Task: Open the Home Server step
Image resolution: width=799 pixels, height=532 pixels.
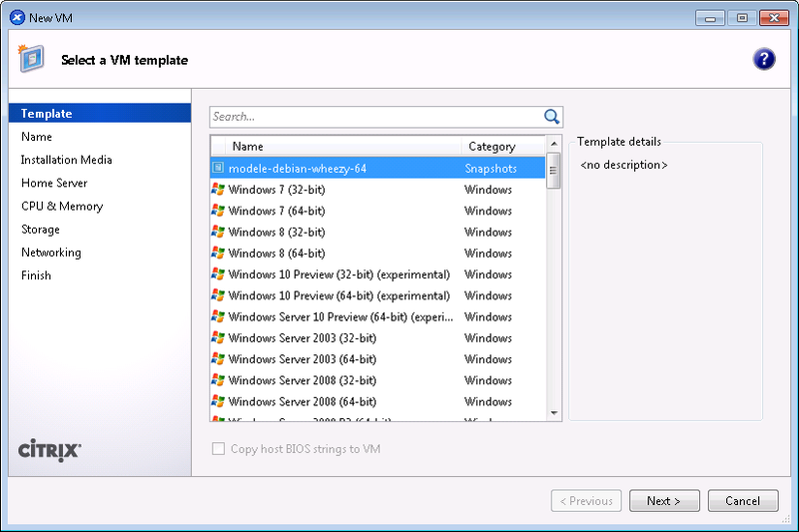Action: (54, 183)
